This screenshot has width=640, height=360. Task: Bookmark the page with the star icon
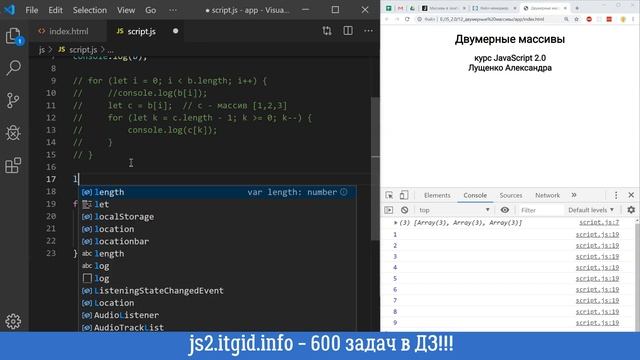577,19
